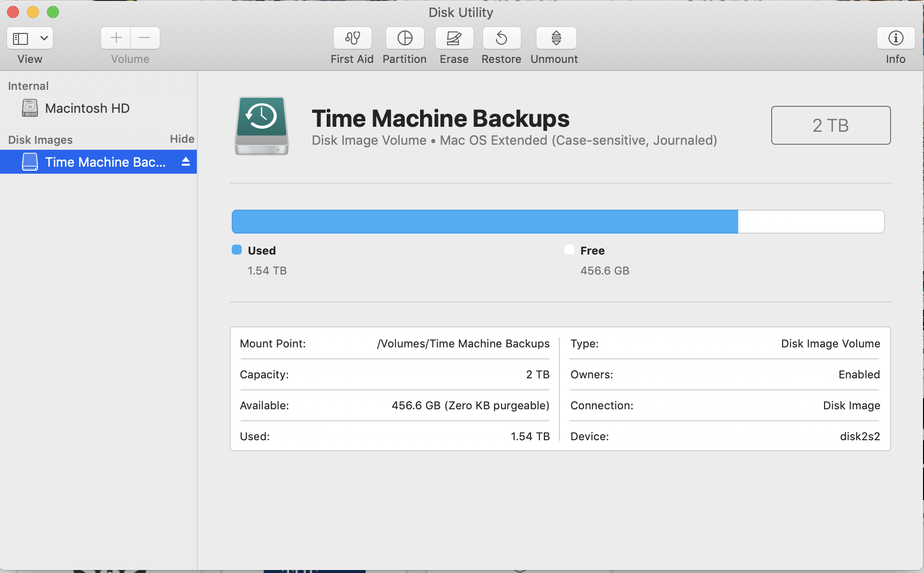Select Time Machine Bac... sidebar item
The width and height of the screenshot is (924, 573).
click(x=98, y=162)
